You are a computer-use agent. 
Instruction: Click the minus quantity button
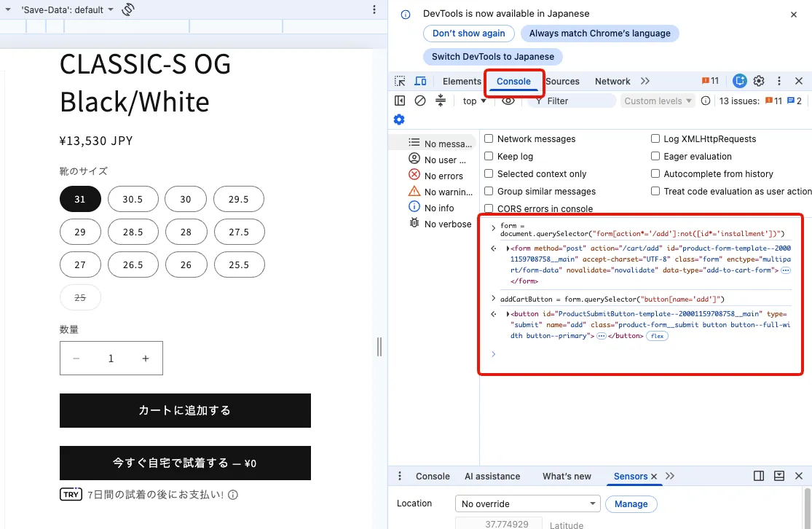tap(76, 358)
